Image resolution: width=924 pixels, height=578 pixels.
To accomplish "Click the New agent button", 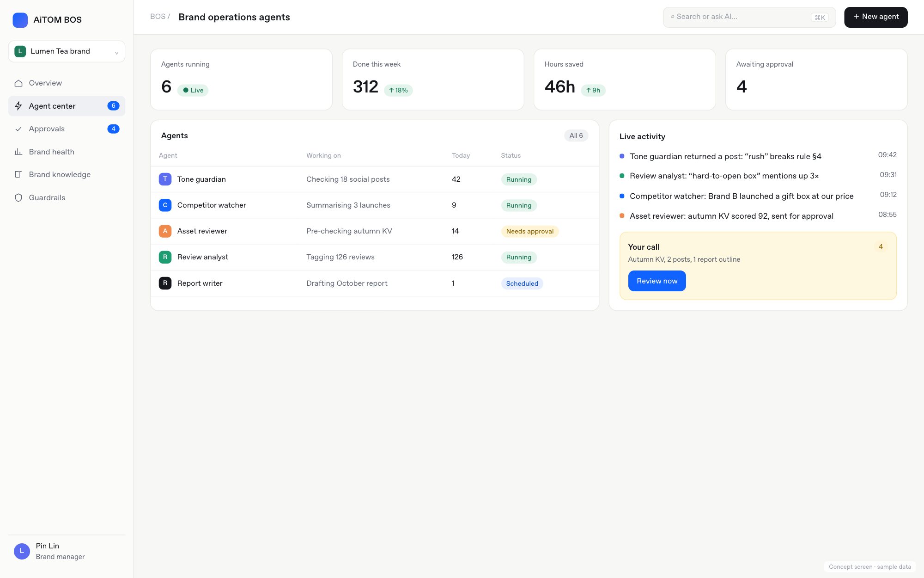I will coord(875,17).
